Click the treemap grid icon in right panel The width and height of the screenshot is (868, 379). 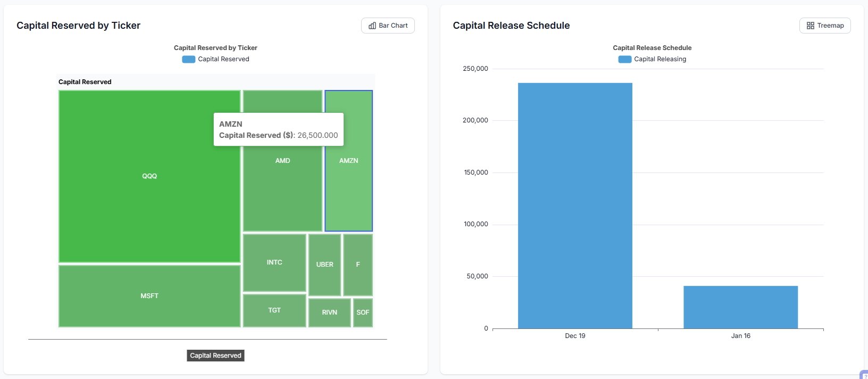coord(810,26)
